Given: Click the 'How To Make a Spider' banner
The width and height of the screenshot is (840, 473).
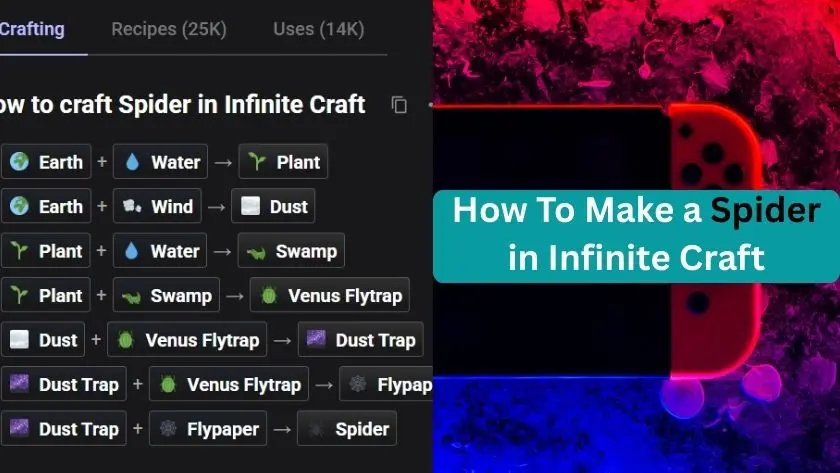Looking at the screenshot, I should (636, 236).
